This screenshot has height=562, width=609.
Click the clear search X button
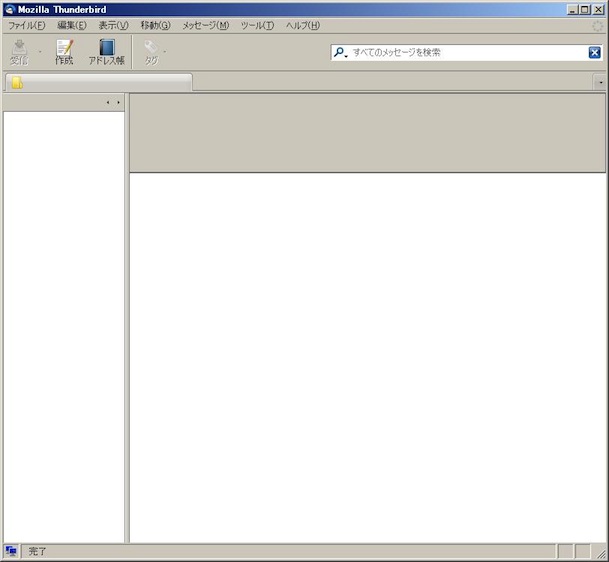(x=594, y=53)
